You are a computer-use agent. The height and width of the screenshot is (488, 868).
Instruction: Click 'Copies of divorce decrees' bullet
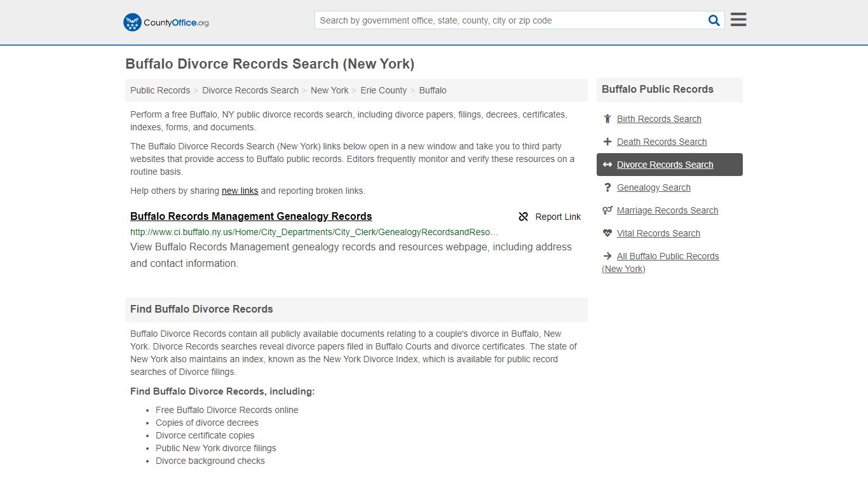[207, 423]
